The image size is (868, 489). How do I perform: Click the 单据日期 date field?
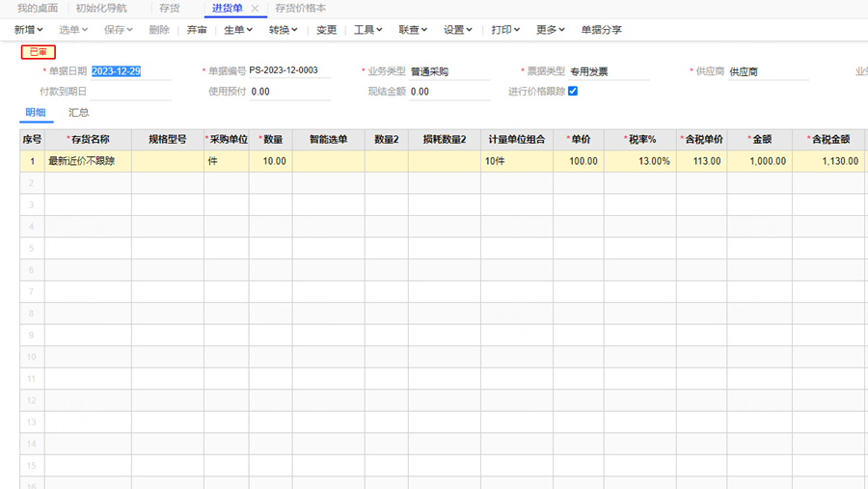[x=130, y=72]
